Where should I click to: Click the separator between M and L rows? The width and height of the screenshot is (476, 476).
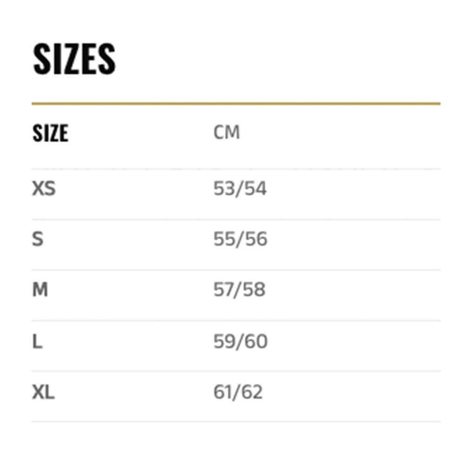(x=236, y=321)
